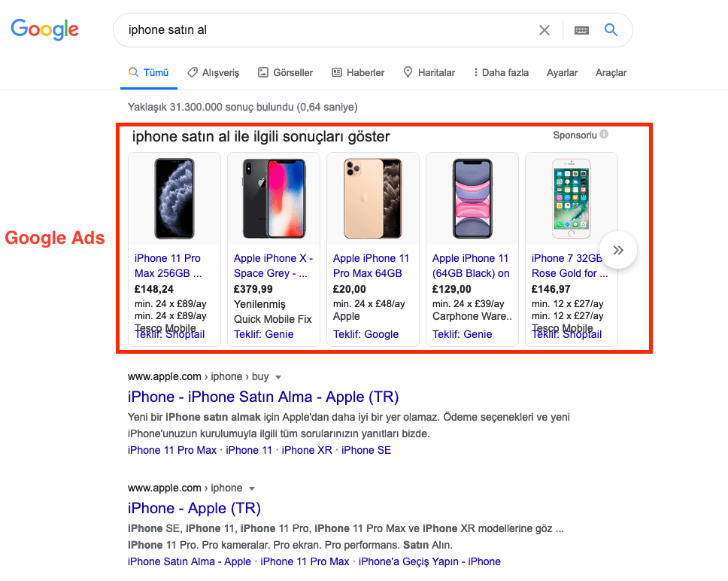728x581 pixels.
Task: Open the iPhone 11 sitelink
Action: (249, 451)
